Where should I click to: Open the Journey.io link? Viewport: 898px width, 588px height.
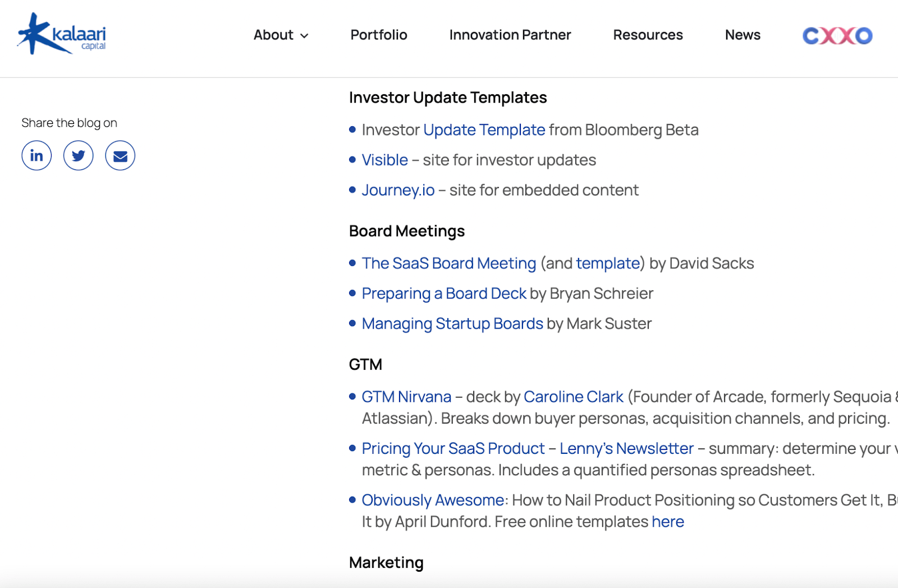coord(398,190)
